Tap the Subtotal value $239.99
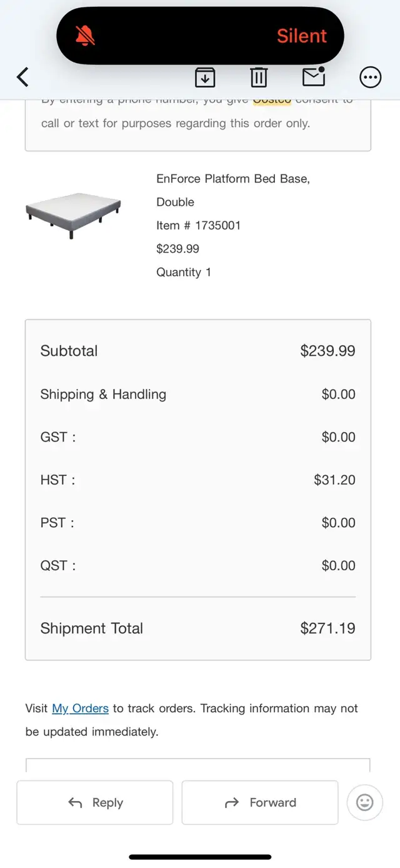400x868 pixels. tap(327, 351)
